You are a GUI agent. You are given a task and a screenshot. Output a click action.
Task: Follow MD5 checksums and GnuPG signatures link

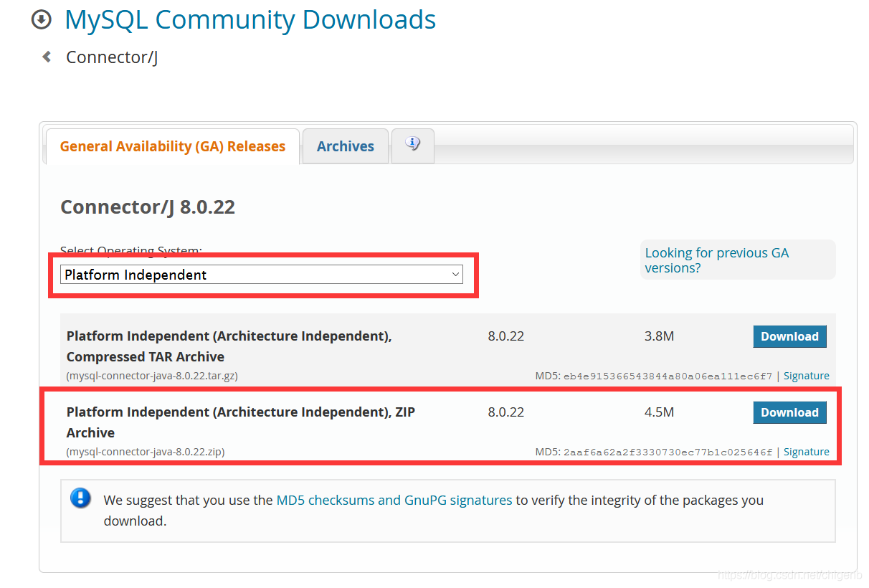coord(394,500)
